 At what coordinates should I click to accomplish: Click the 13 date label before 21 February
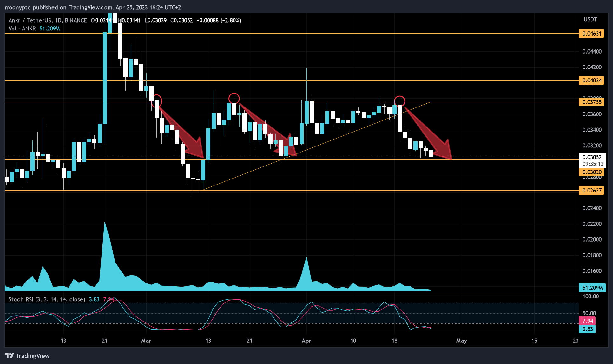point(63,341)
